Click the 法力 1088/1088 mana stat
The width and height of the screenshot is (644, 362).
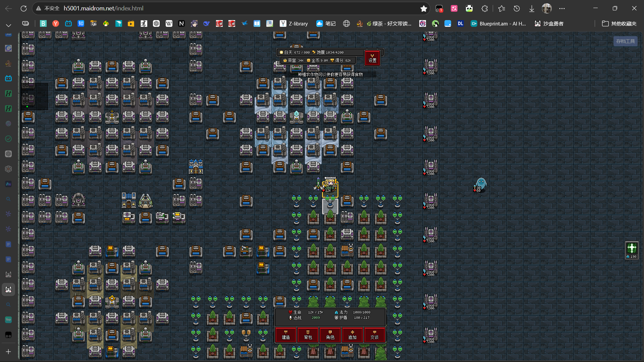click(x=353, y=312)
